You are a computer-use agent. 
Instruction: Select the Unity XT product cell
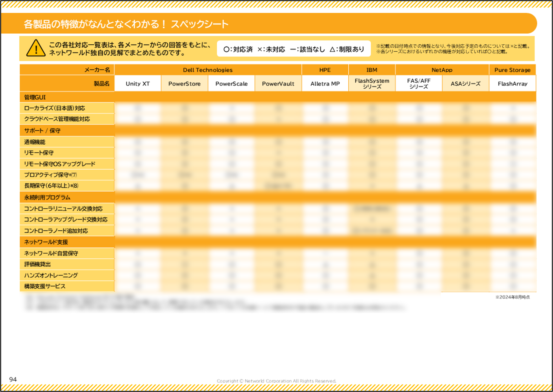pos(138,84)
